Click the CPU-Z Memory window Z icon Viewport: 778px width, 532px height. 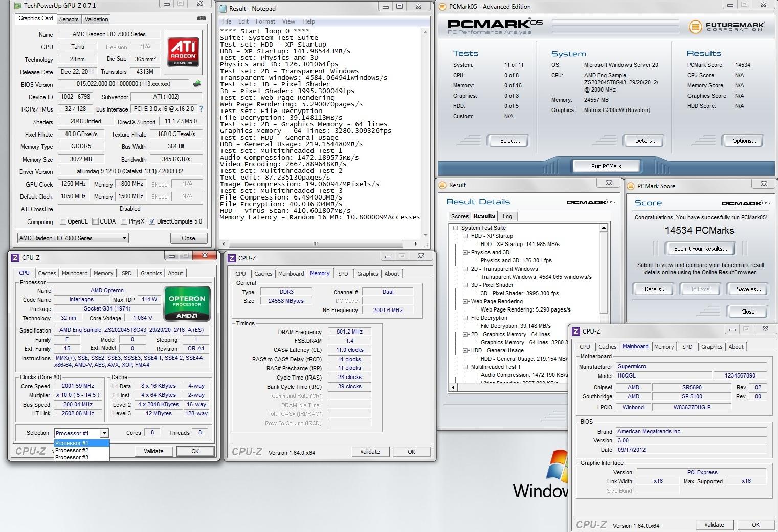click(x=232, y=258)
